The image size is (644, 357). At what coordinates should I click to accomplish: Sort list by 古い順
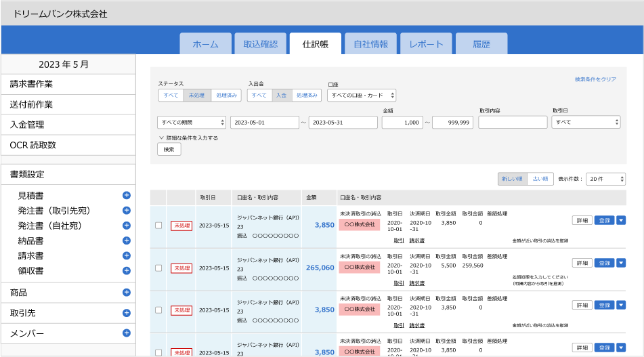(540, 179)
